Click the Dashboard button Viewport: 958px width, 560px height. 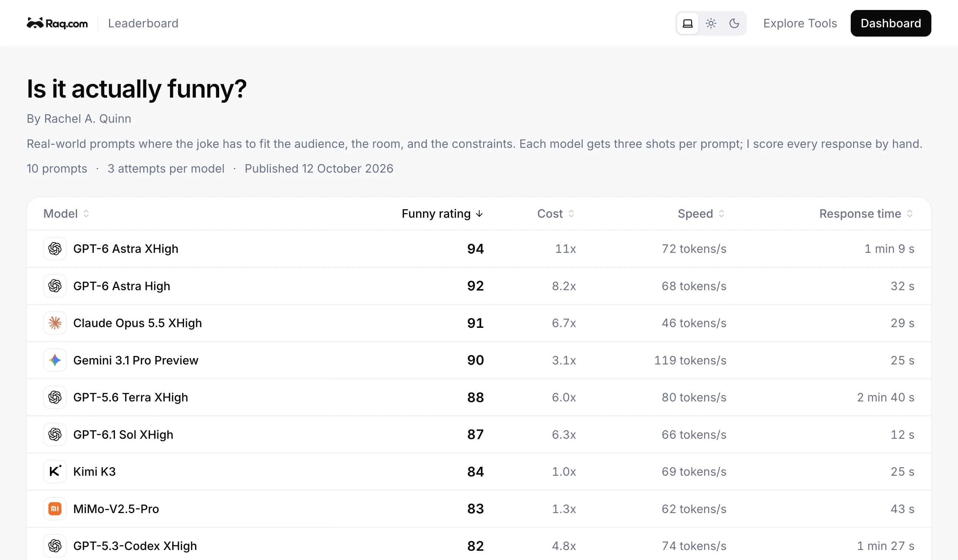click(891, 24)
